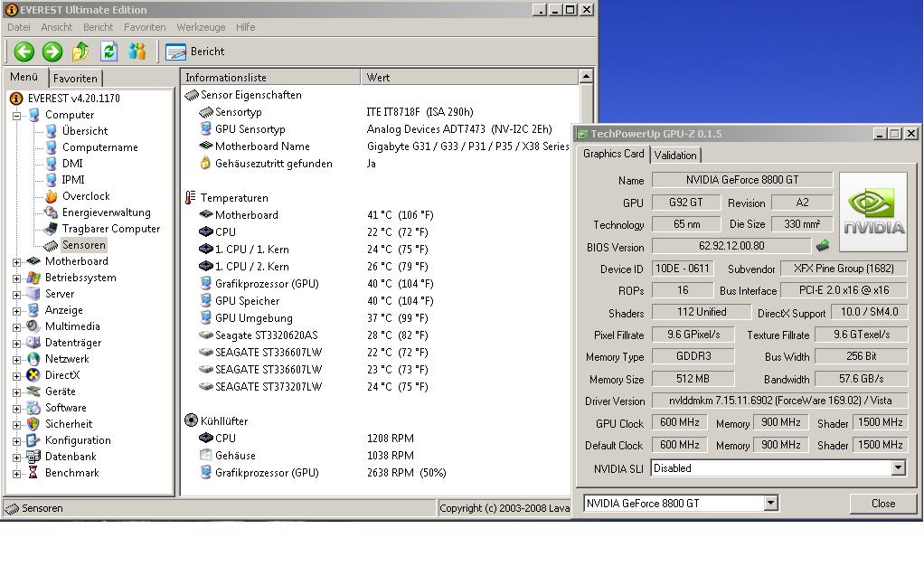Click the Gehäusezutritt gefunden lock icon
Viewport: 924px width, 585px height.
[x=205, y=163]
